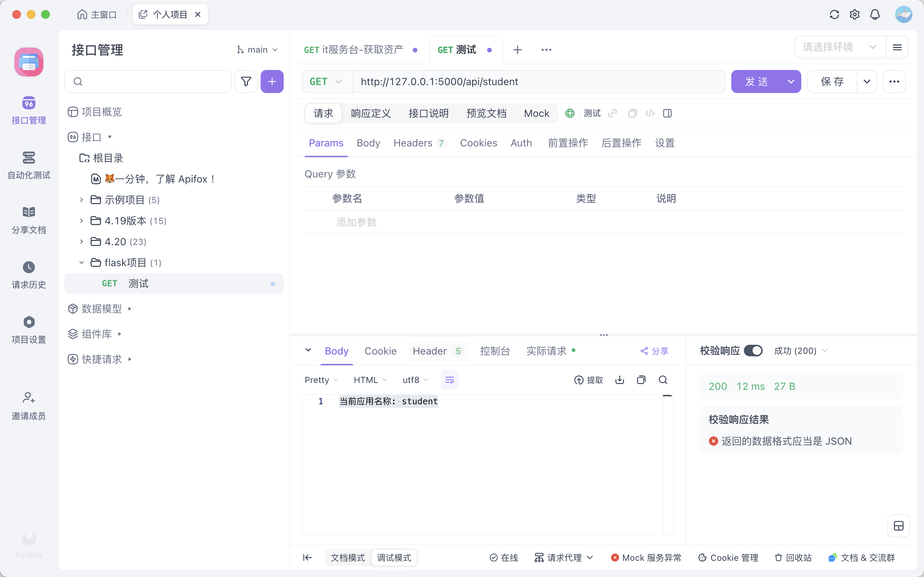Expand the 4.19版本 folder
The width and height of the screenshot is (924, 577).
point(81,221)
